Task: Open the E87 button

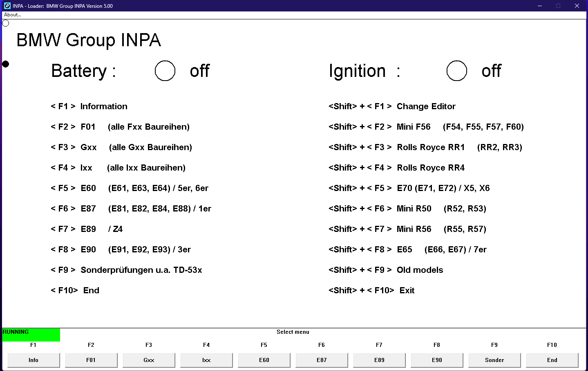Action: tap(322, 360)
